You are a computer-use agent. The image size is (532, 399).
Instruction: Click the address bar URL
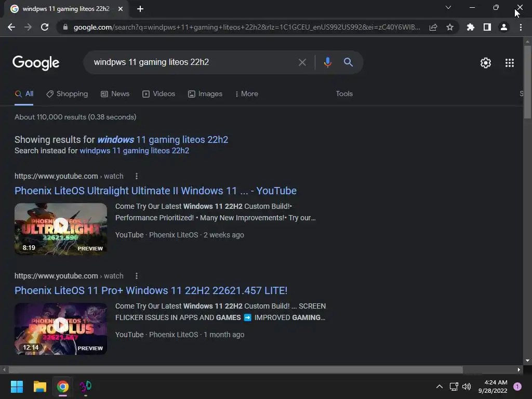tap(247, 27)
